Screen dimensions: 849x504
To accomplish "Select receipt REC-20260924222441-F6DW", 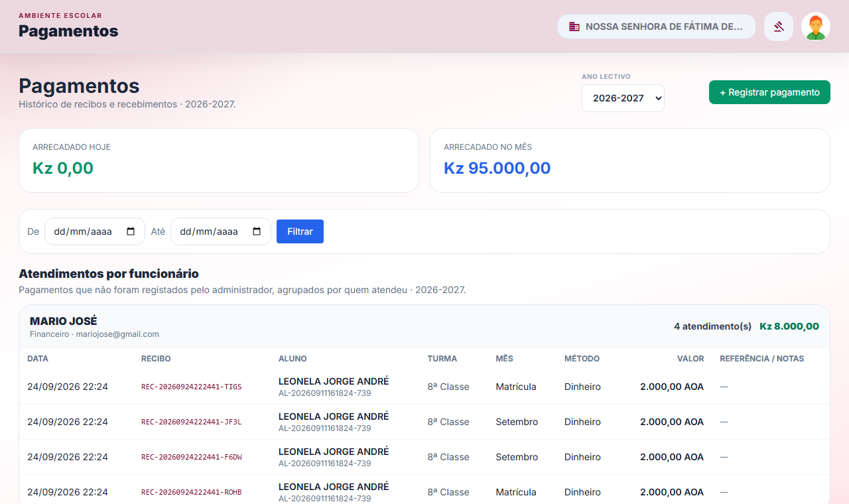I will [192, 457].
